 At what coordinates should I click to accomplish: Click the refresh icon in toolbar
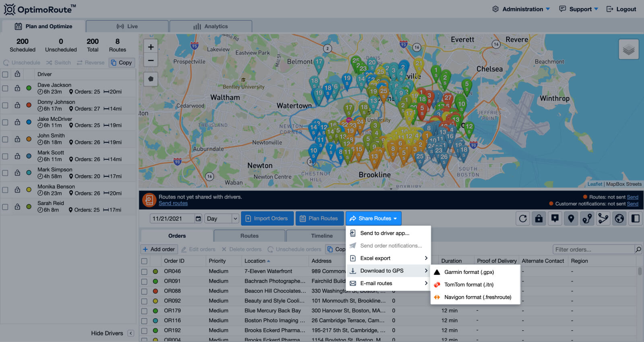tap(523, 218)
